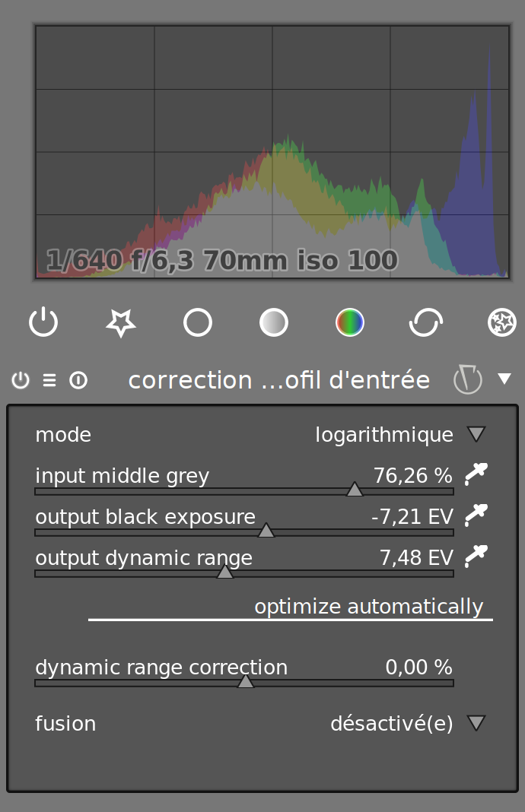Pick input middle grey with eyedropper
The image size is (525, 812).
[476, 474]
